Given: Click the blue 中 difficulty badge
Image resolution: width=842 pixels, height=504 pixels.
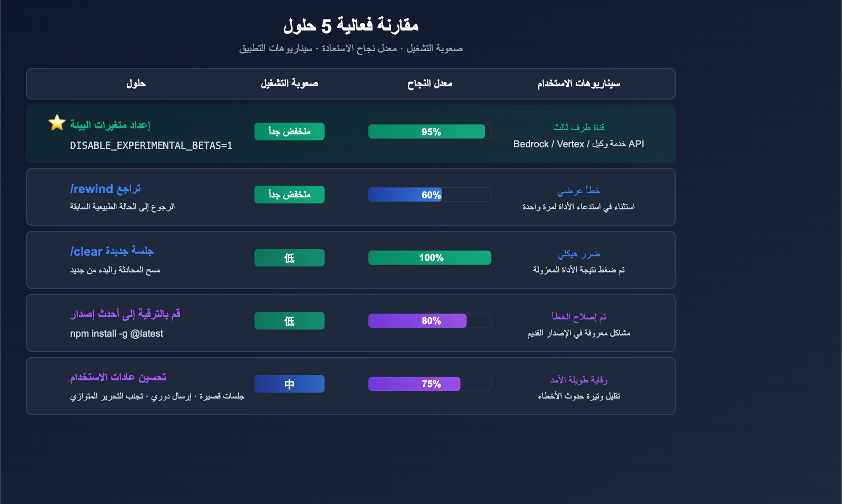Looking at the screenshot, I should tap(289, 384).
